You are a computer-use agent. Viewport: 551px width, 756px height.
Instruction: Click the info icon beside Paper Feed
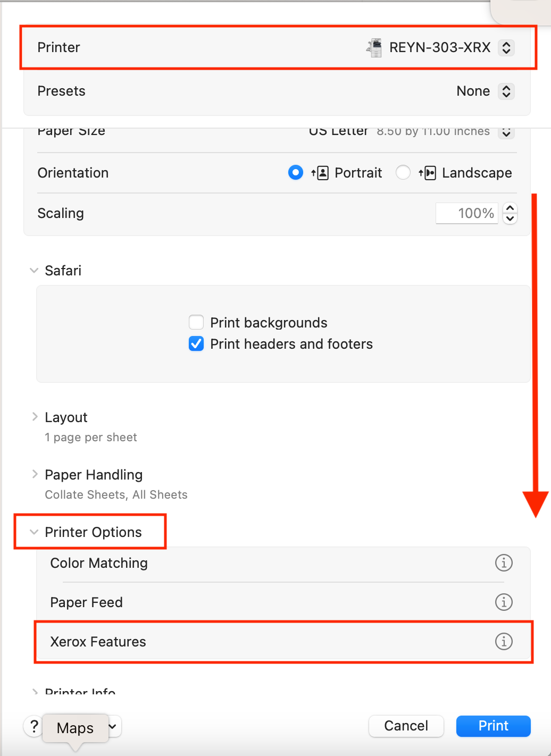point(504,602)
